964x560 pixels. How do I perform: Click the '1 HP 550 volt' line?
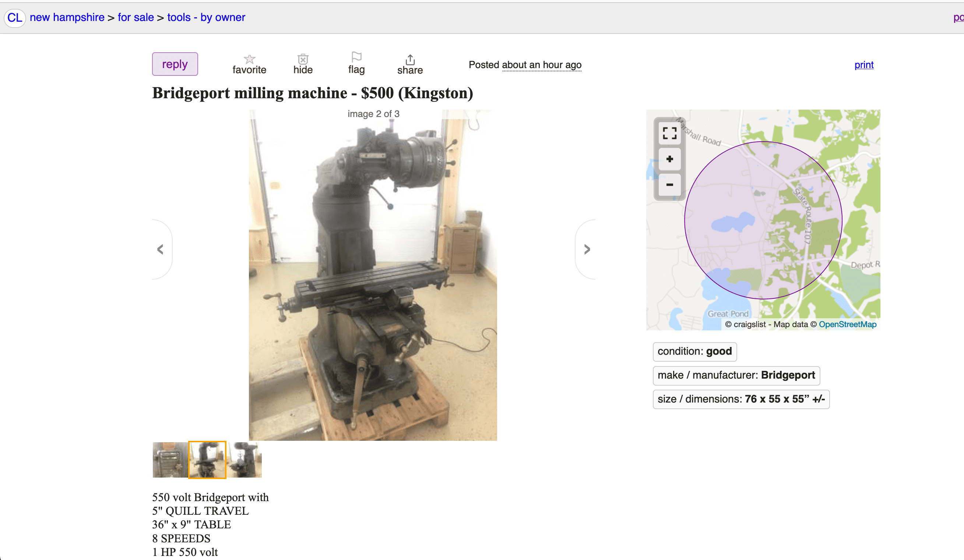tap(185, 552)
